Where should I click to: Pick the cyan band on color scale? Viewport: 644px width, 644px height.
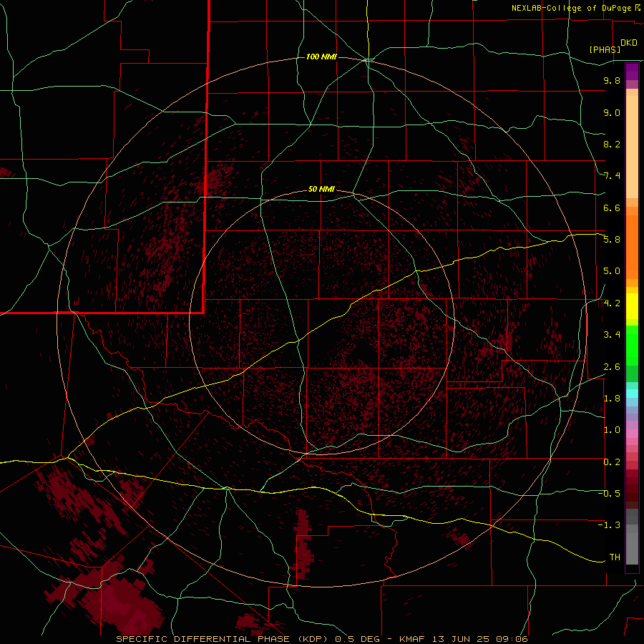coord(632,394)
